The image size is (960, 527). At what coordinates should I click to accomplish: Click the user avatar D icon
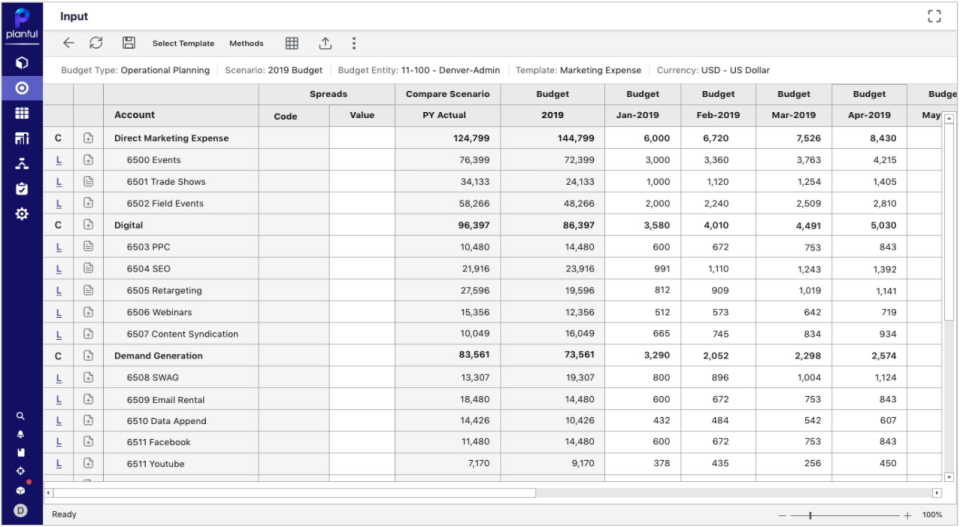tap(20, 510)
